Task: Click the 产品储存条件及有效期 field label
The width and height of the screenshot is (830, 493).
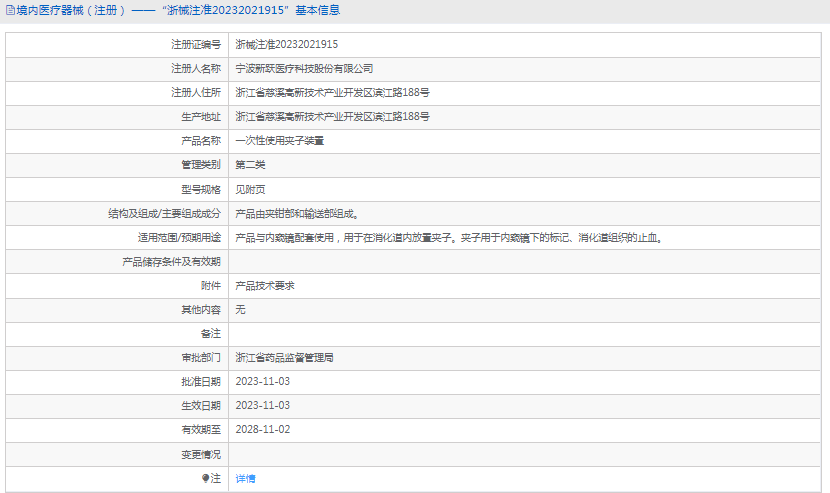Action: point(171,262)
